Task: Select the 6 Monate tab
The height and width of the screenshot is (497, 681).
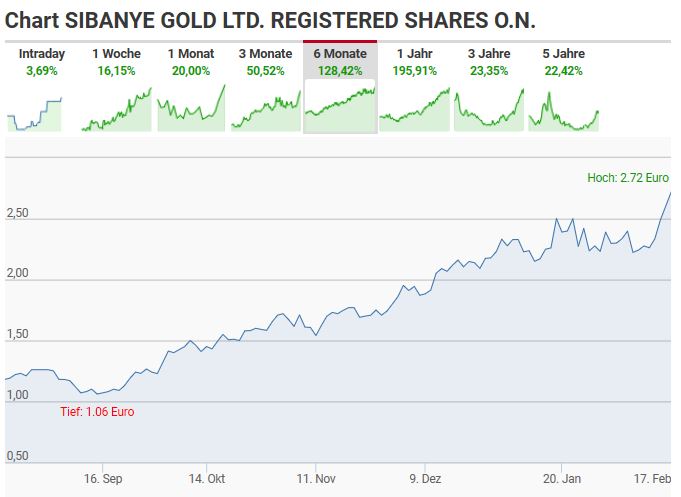Action: [339, 54]
